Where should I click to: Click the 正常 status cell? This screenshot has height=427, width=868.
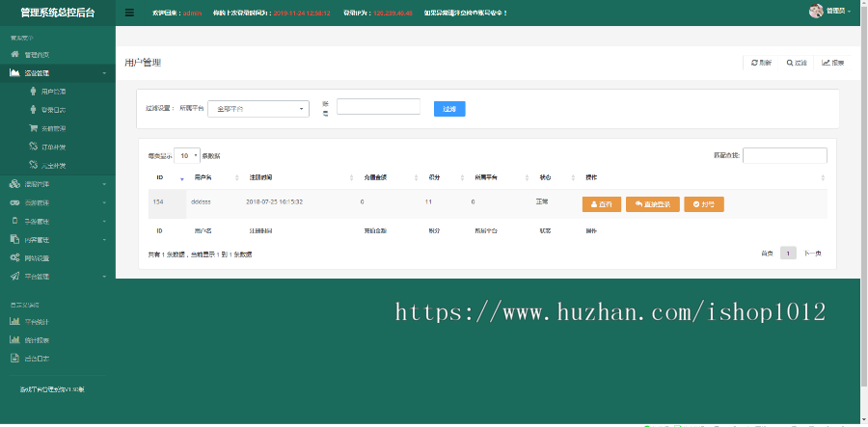tap(542, 201)
